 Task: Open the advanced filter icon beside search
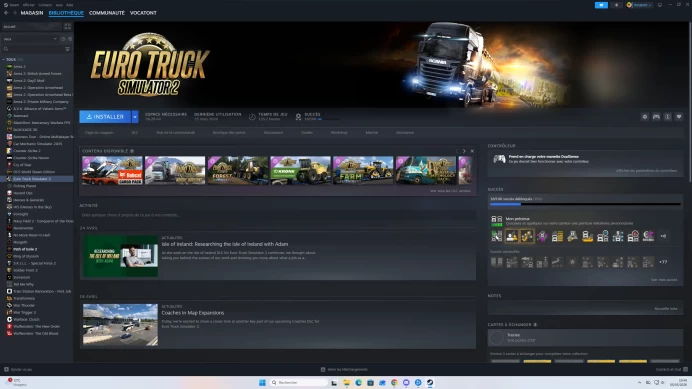(68, 49)
